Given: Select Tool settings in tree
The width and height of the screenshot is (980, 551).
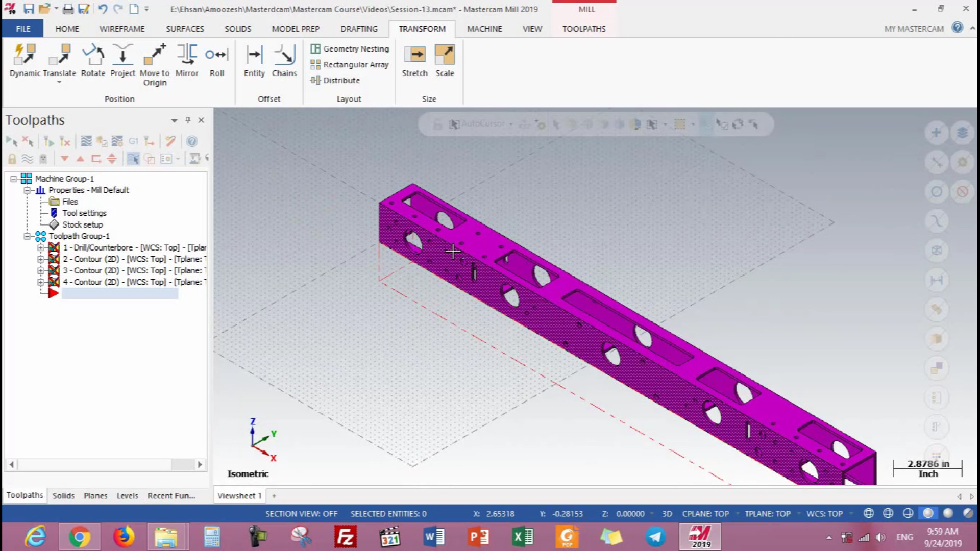Looking at the screenshot, I should tap(84, 213).
